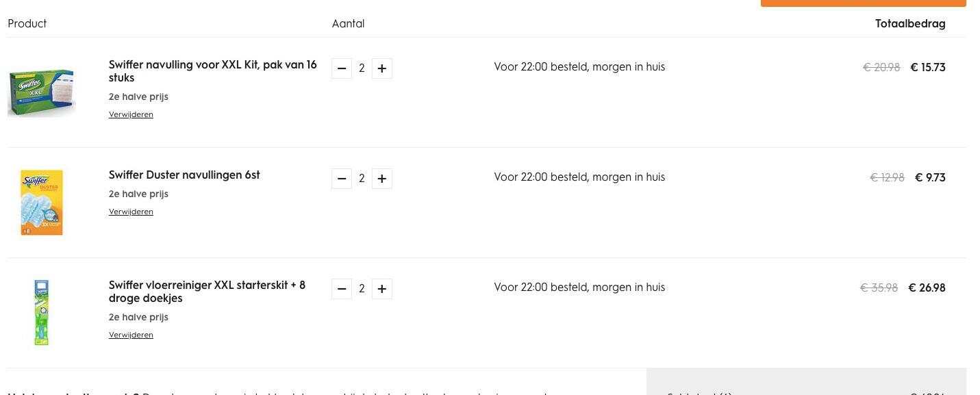Open Swiffer vloerreiniger XXL starterskit title
The width and height of the screenshot is (980, 395).
tap(208, 292)
